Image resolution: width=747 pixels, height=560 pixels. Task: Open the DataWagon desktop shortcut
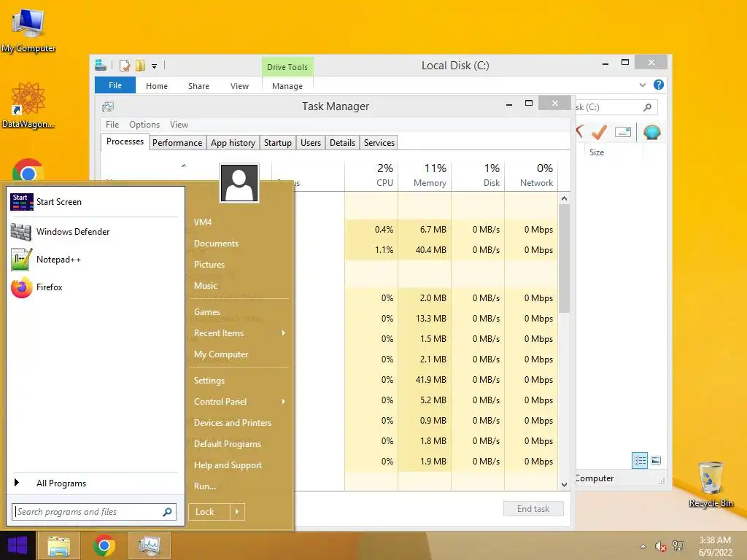28,105
